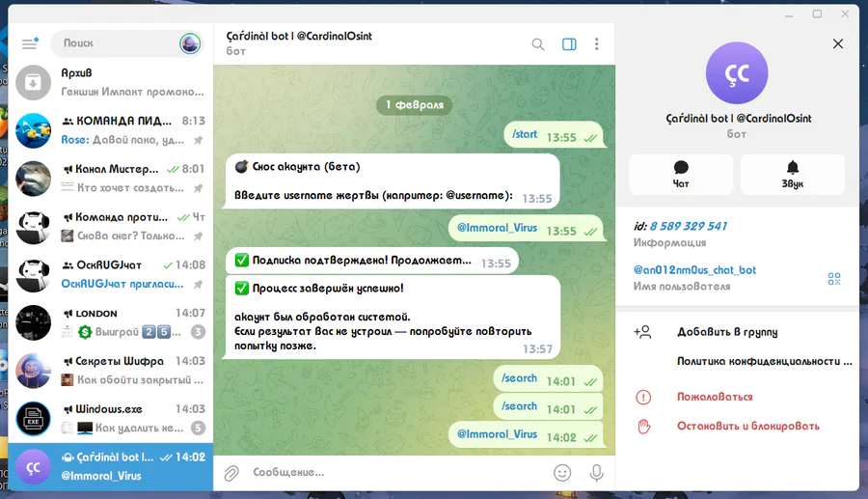
Task: Click the add-person icon next to Добавить в группу
Action: point(642,332)
